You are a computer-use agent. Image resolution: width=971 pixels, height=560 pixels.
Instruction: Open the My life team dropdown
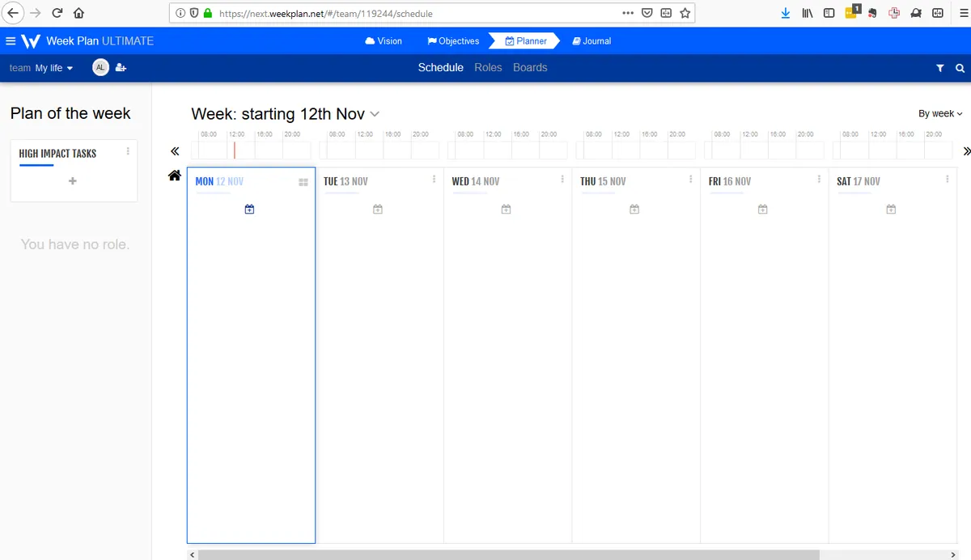pyautogui.click(x=54, y=68)
